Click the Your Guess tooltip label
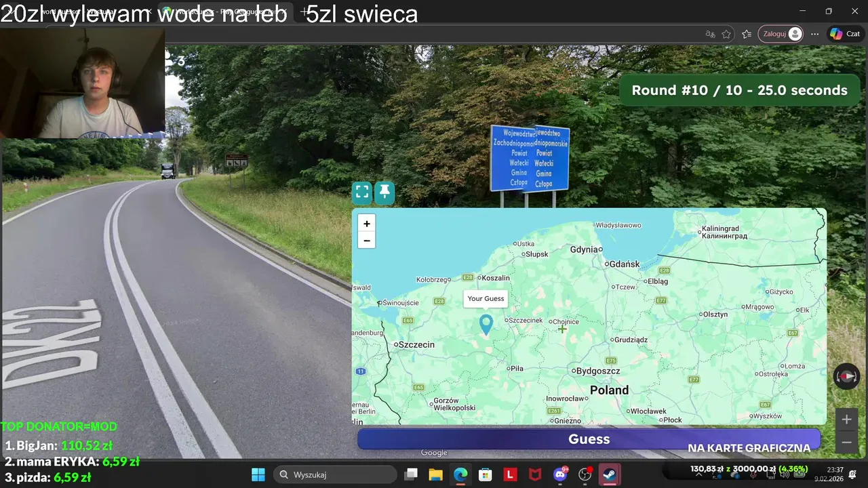 coord(486,299)
